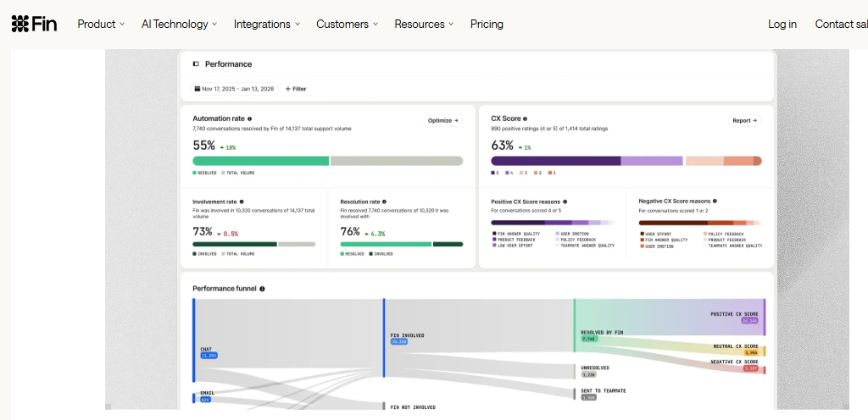Viewport: 868px width, 420px height.
Task: Click the CX Score info icon
Action: tap(525, 119)
